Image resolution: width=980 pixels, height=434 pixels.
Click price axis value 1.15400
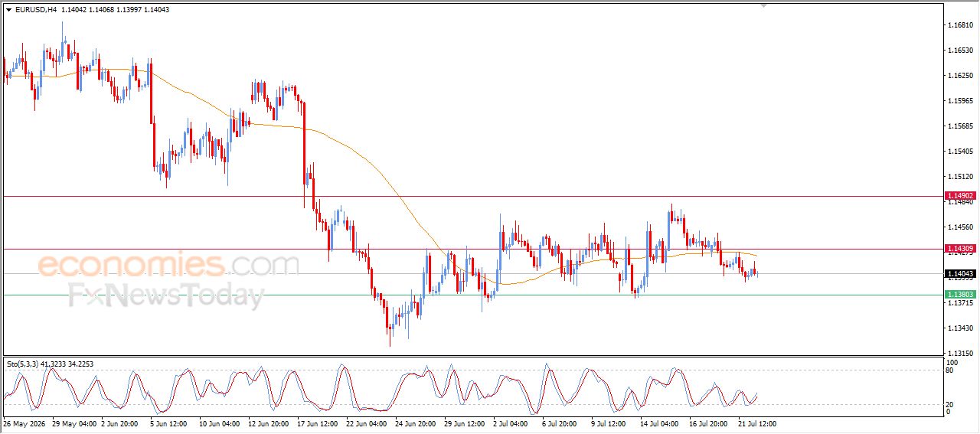point(960,152)
